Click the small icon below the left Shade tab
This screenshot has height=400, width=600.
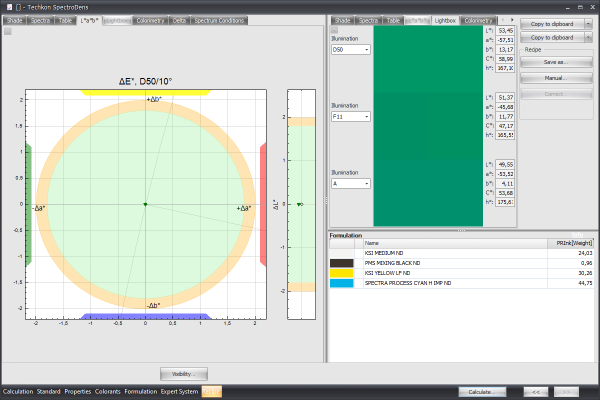tap(8, 31)
